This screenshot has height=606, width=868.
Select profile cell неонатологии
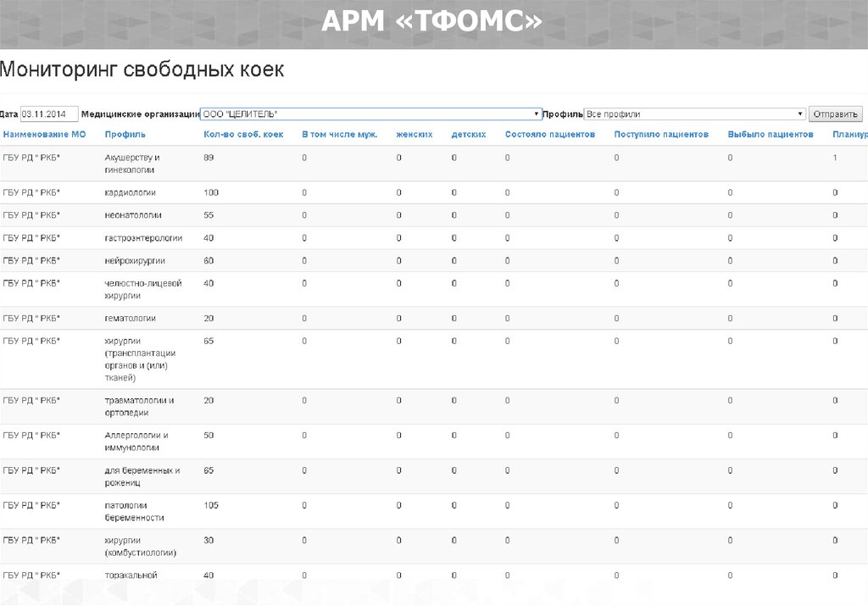tap(133, 215)
